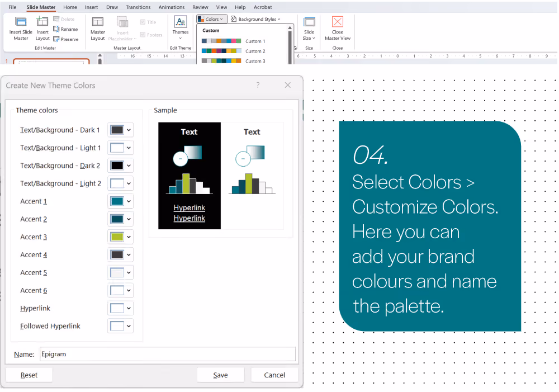Click the Rename layout icon
This screenshot has height=392, width=559.
[56, 29]
